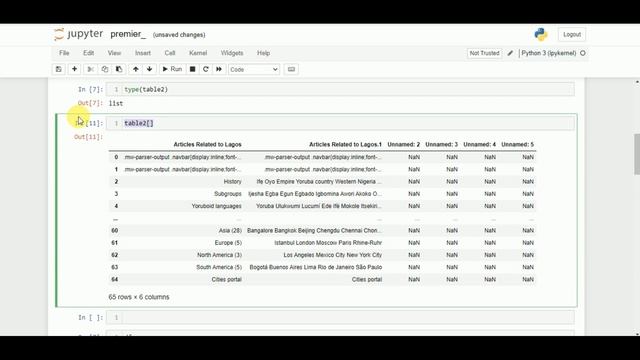Click the unsaved changes status text

point(179,35)
